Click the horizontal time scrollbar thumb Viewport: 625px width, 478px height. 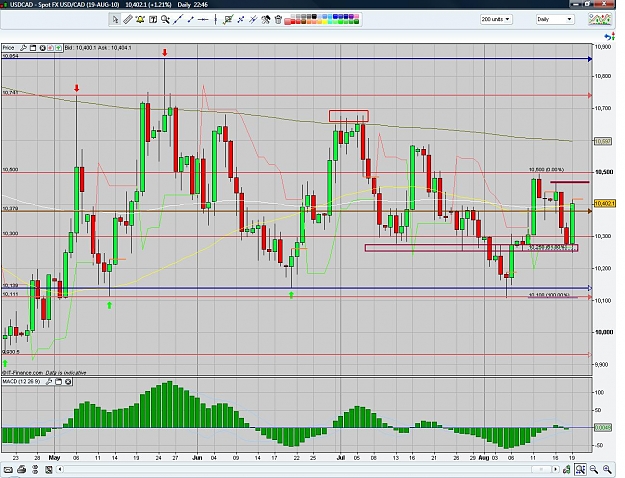pos(541,469)
